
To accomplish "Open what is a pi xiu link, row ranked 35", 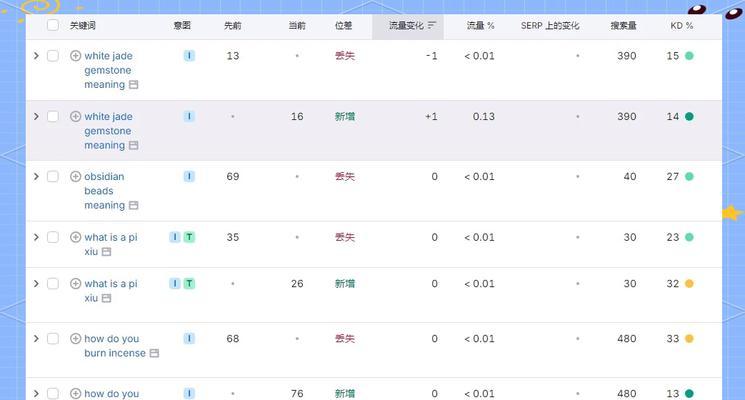I will click(111, 244).
